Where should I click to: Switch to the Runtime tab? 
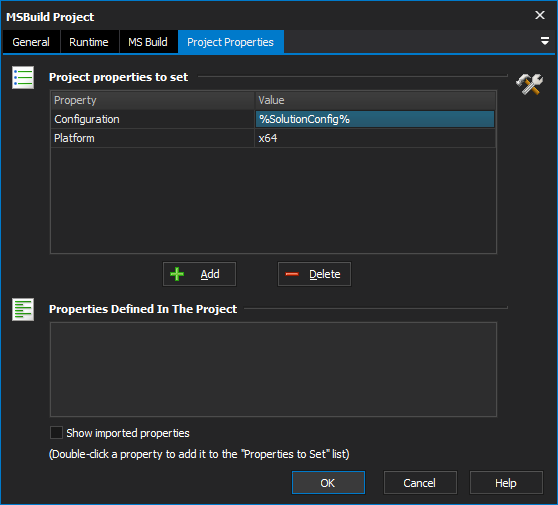click(x=89, y=42)
